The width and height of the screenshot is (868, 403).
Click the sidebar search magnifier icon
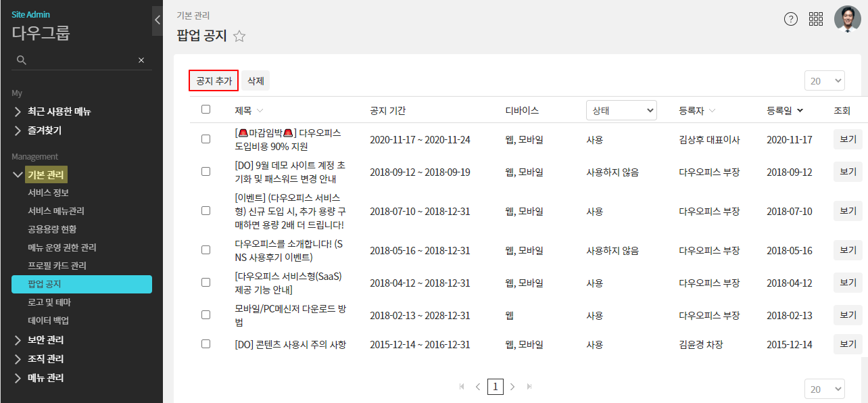(x=22, y=60)
